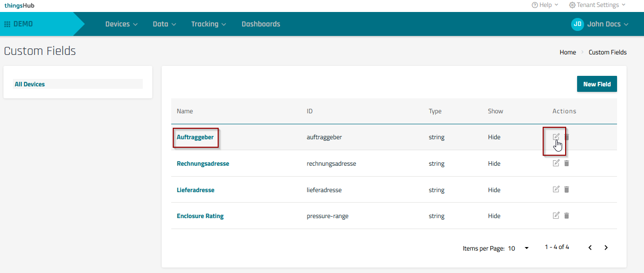644x273 pixels.
Task: Edit the Enclosure Rating field
Action: [556, 216]
